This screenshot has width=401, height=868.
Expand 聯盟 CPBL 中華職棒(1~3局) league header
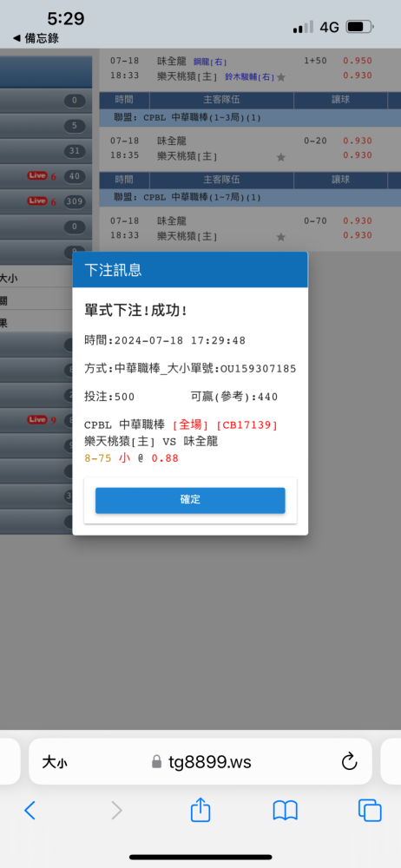(250, 118)
